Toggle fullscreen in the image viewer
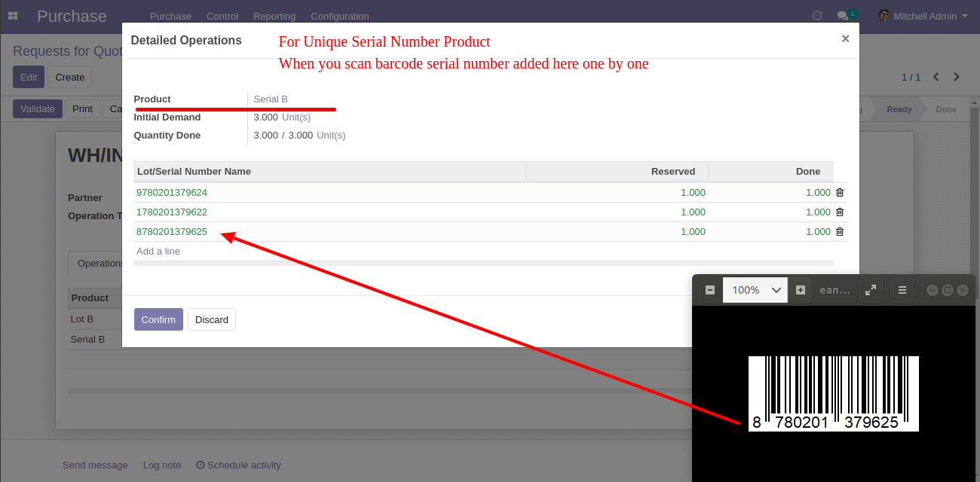 pos(871,290)
